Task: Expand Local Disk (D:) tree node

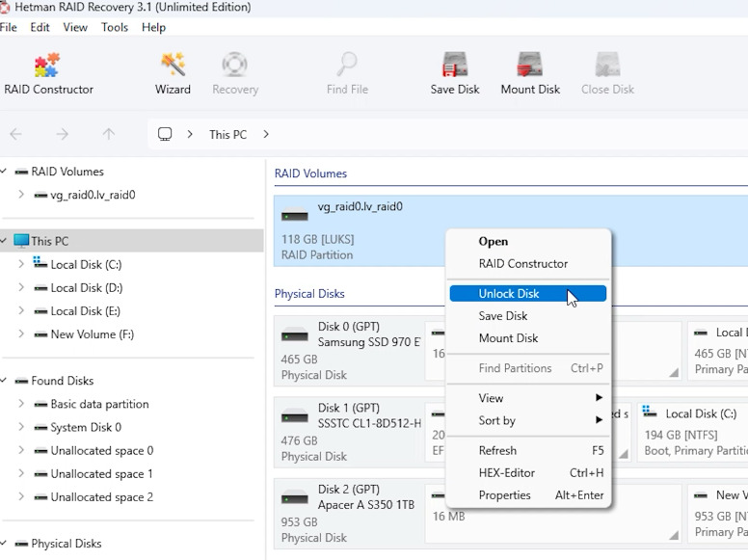Action: pos(21,287)
